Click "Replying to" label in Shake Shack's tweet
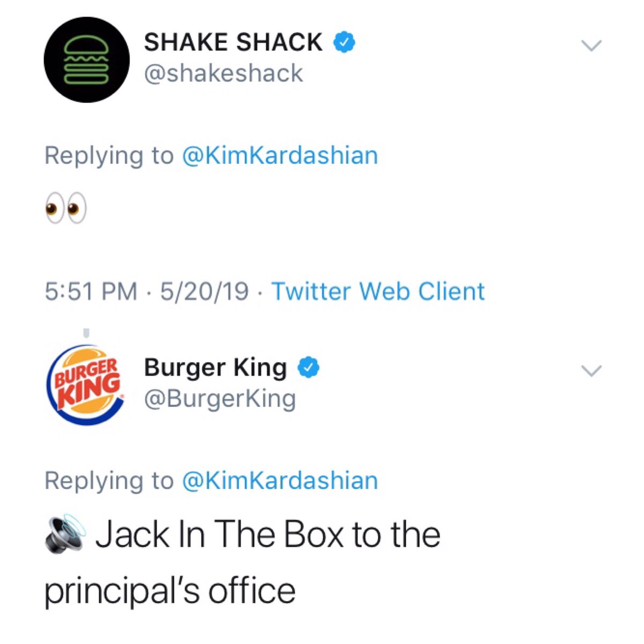 (x=109, y=155)
